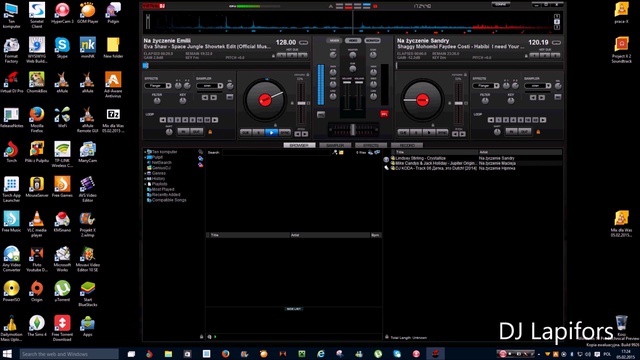Select Most Played list
This screenshot has width=640, height=360.
click(x=160, y=189)
